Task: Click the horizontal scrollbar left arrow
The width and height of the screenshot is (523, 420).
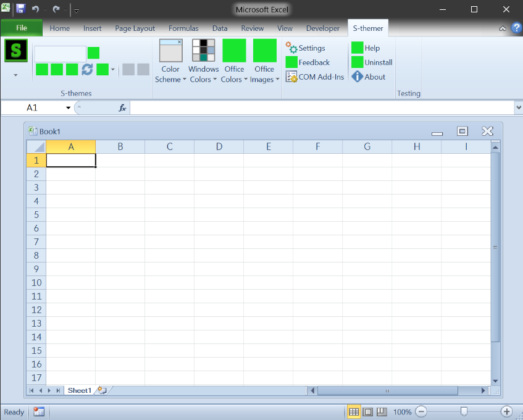Action: [x=312, y=390]
